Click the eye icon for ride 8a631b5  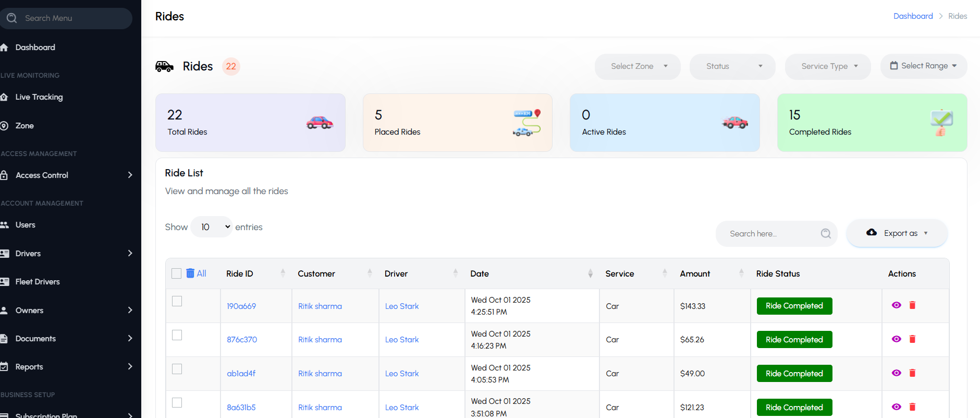pyautogui.click(x=896, y=407)
